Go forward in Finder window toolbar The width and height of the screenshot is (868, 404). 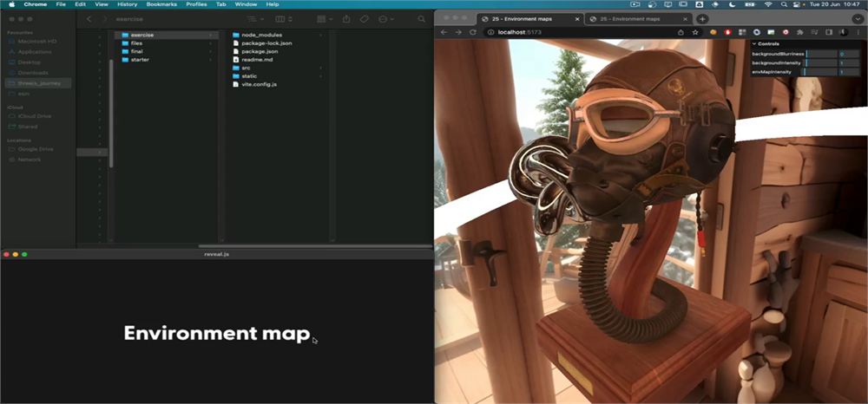(x=103, y=19)
